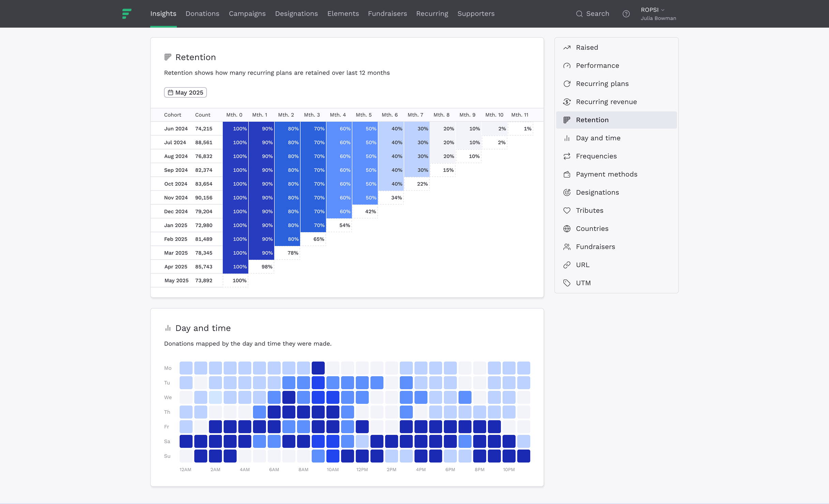The height and width of the screenshot is (504, 829).
Task: Click the Search field in header
Action: (x=593, y=14)
